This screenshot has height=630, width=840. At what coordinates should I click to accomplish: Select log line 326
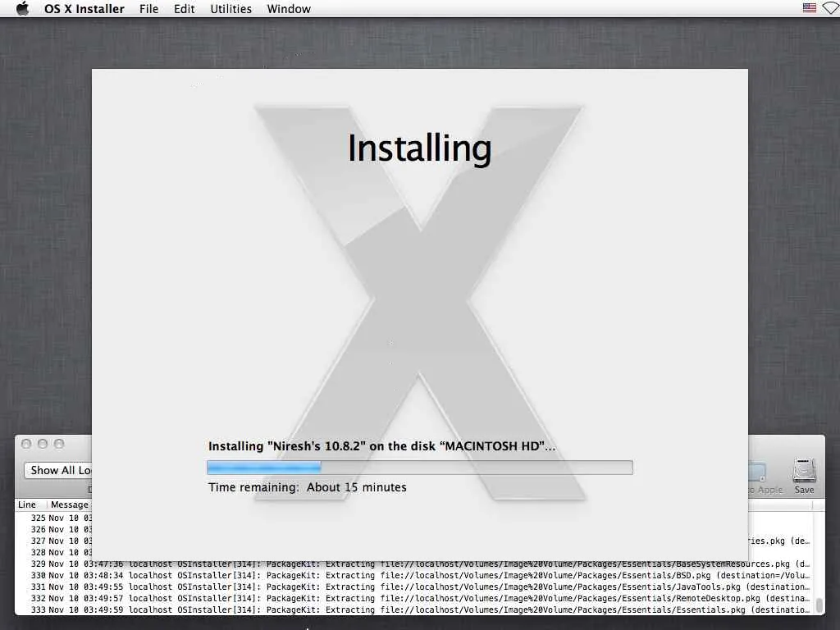pyautogui.click(x=53, y=529)
